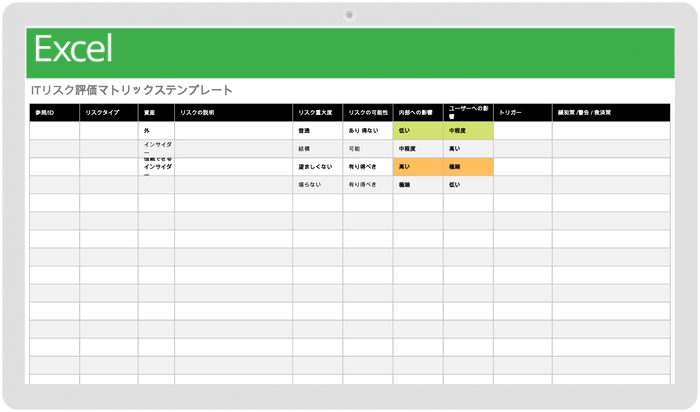This screenshot has height=412, width=700.
Task: Select the リスクタイプ column header
Action: (109, 112)
